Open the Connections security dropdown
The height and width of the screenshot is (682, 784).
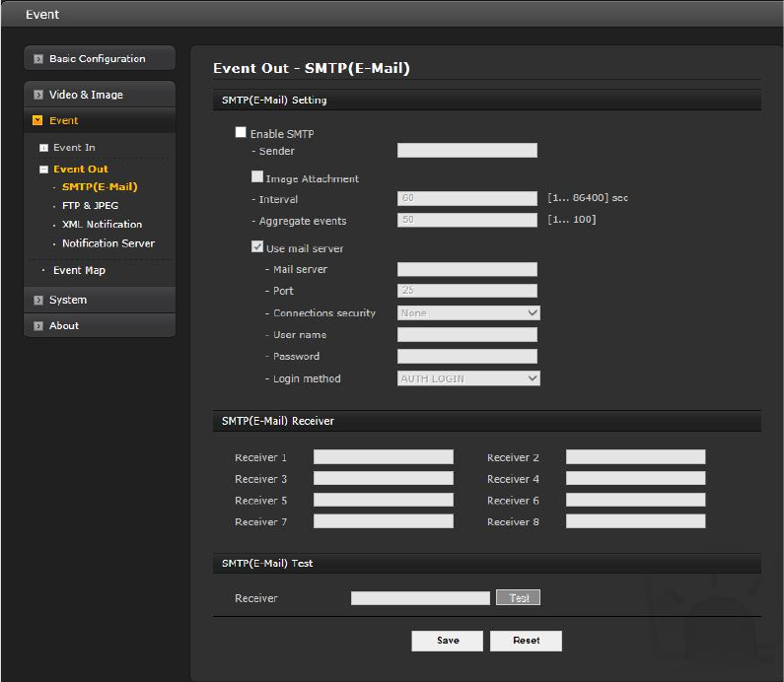point(468,313)
